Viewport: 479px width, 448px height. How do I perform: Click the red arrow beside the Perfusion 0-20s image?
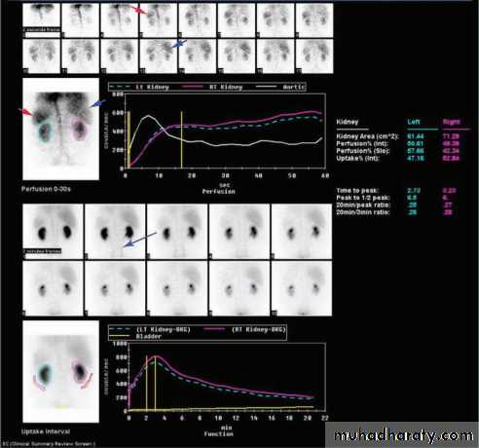[26, 112]
